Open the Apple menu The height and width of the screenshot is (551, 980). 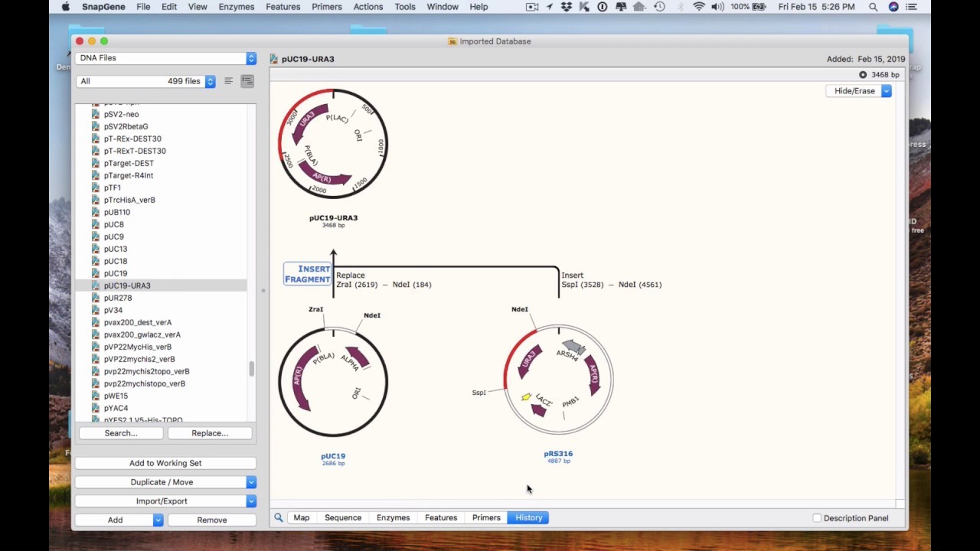coord(66,7)
